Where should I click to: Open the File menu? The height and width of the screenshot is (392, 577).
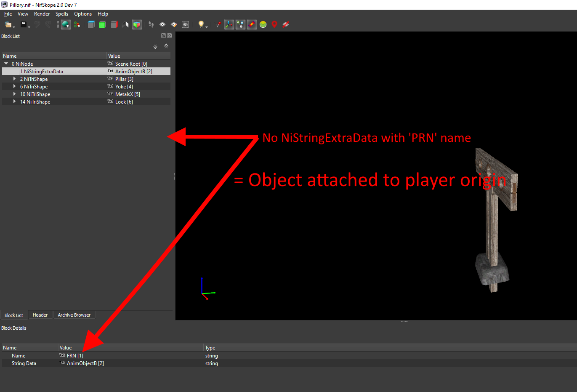pos(8,14)
